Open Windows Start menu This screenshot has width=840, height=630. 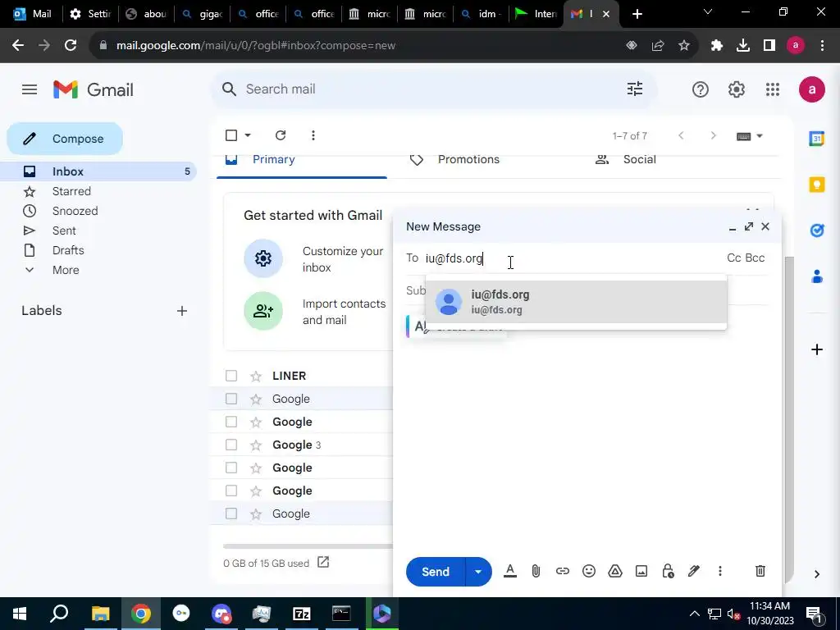click(20, 614)
